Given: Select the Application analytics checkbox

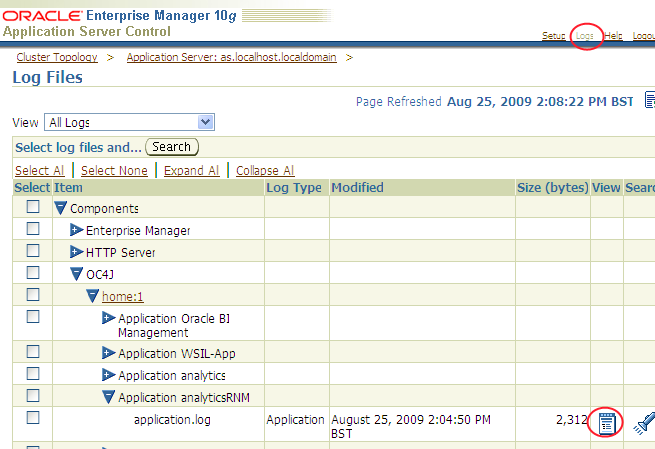Looking at the screenshot, I should coord(33,373).
